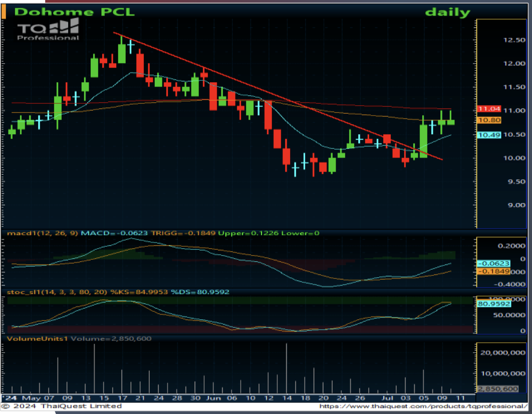Click the 'Lower=0' readout

(x=300, y=233)
